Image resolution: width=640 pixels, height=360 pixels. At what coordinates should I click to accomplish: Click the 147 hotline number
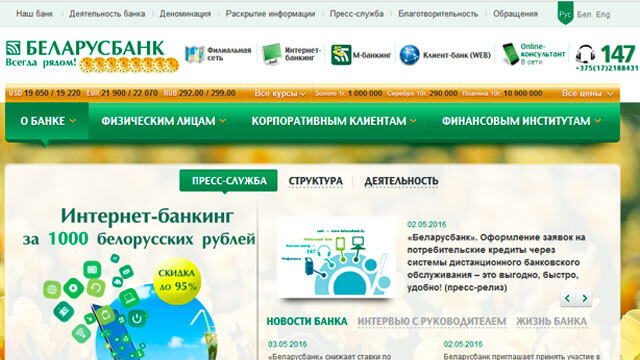click(x=618, y=54)
